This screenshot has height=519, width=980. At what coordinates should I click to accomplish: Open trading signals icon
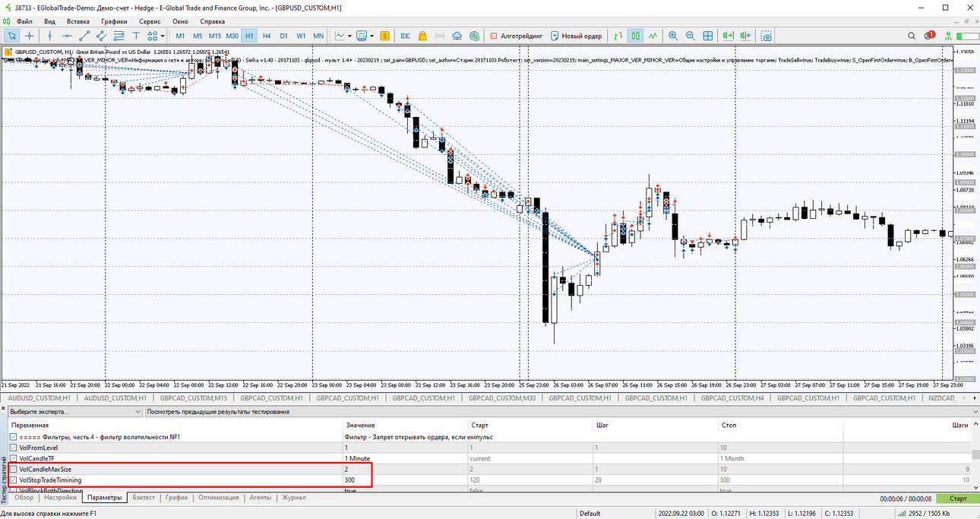[440, 36]
